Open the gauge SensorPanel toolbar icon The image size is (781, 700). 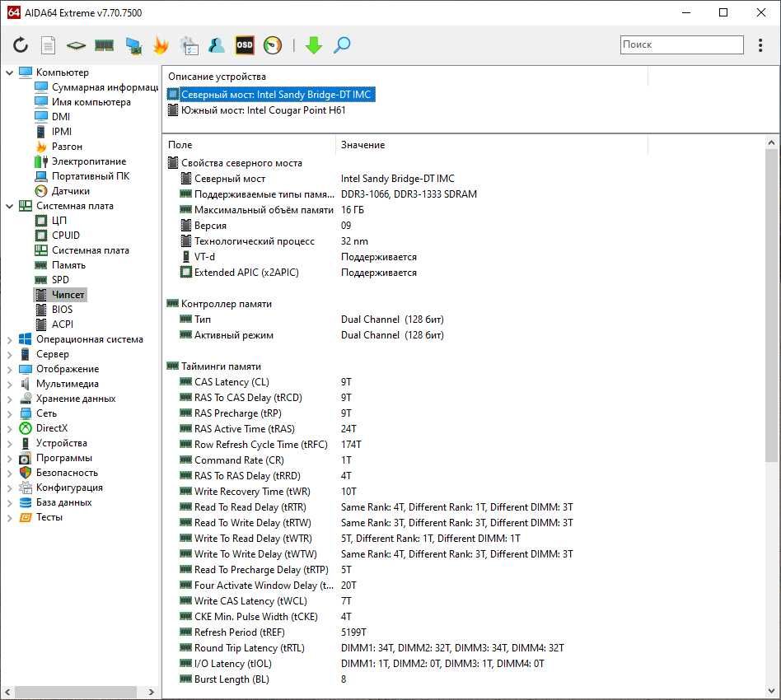[x=273, y=45]
